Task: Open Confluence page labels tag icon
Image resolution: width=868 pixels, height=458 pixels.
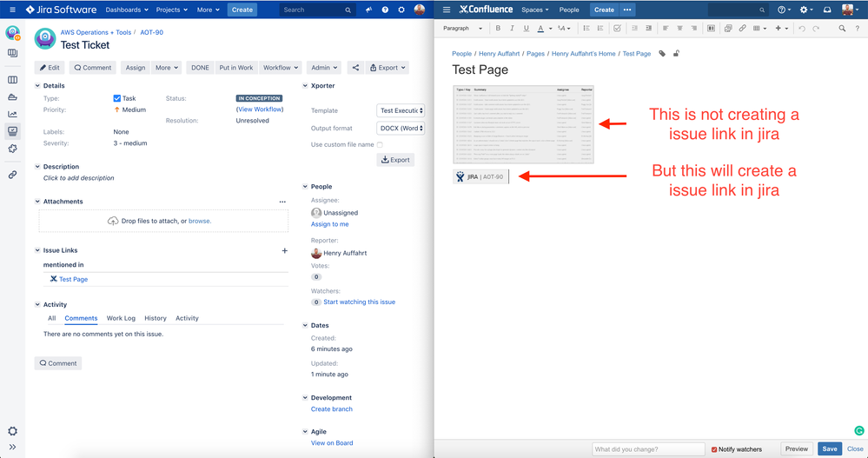Action: 662,54
